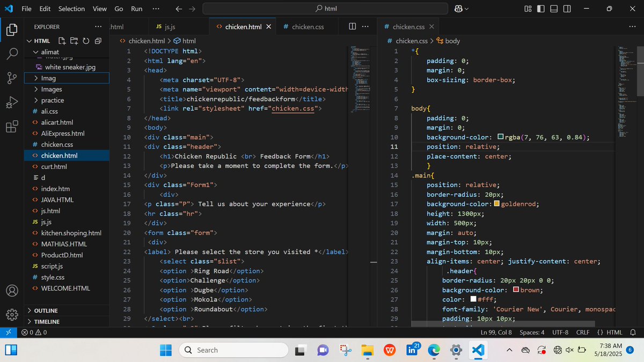Open the Source Control view
Viewport: 644px width, 362px height.
click(12, 78)
